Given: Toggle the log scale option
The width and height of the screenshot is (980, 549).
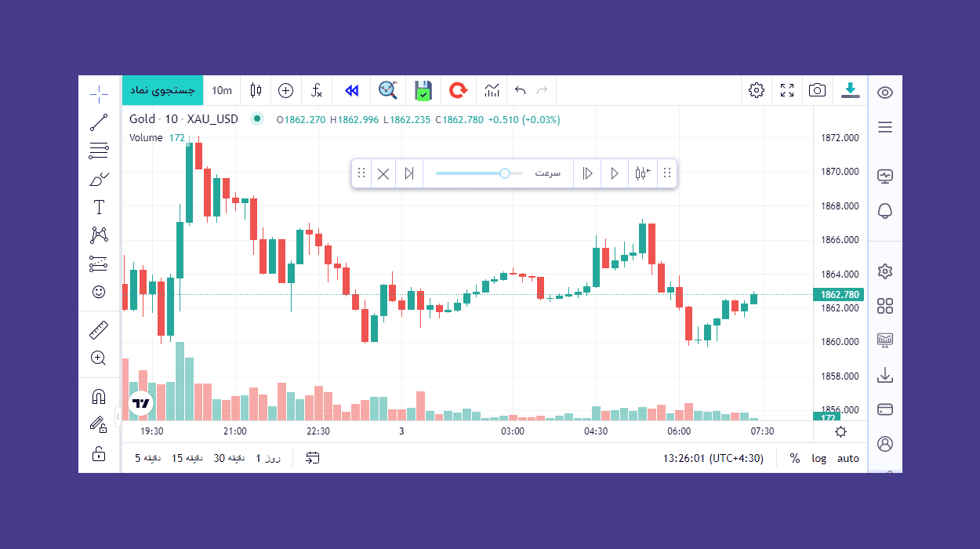Looking at the screenshot, I should click(x=818, y=458).
